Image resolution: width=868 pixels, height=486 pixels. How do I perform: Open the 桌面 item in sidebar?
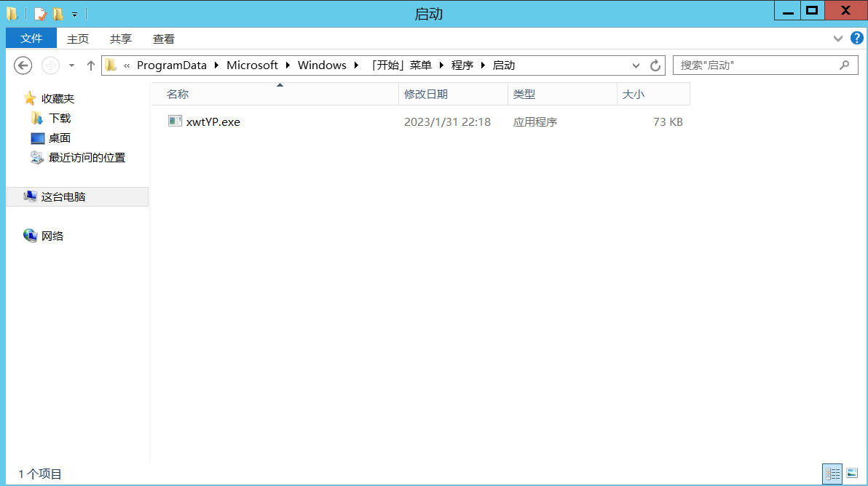(x=58, y=138)
